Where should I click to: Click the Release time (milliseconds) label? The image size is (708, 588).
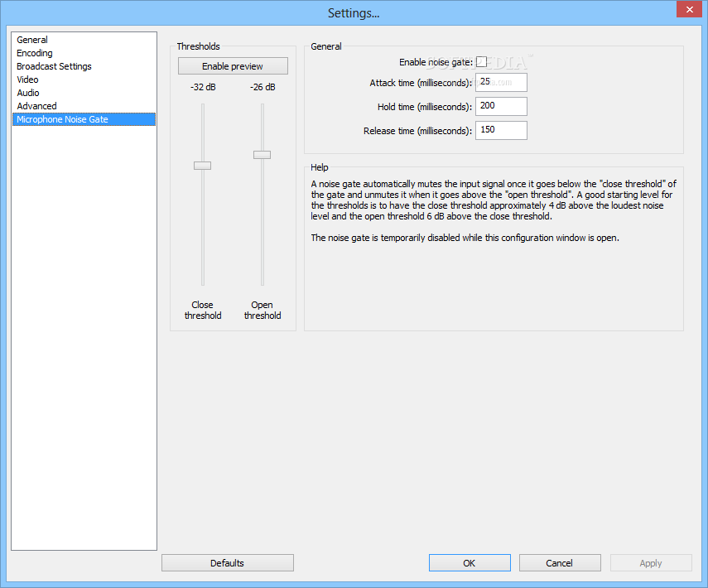pos(417,131)
